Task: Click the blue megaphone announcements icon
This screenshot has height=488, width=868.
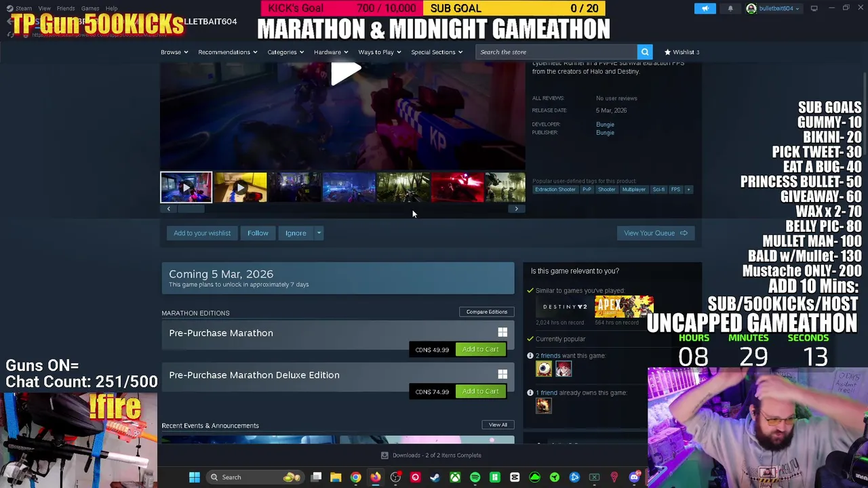Action: (705, 8)
